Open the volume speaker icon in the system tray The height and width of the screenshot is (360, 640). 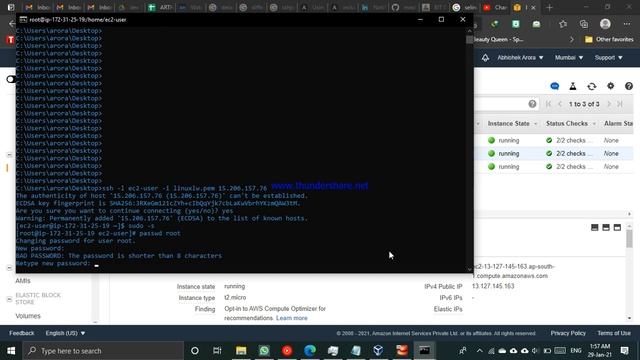[535, 351]
